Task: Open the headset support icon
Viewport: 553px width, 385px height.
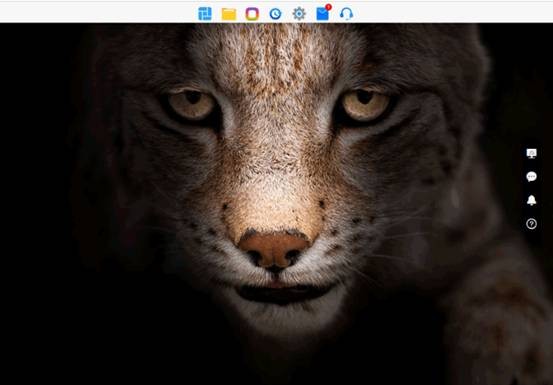Action: 346,14
